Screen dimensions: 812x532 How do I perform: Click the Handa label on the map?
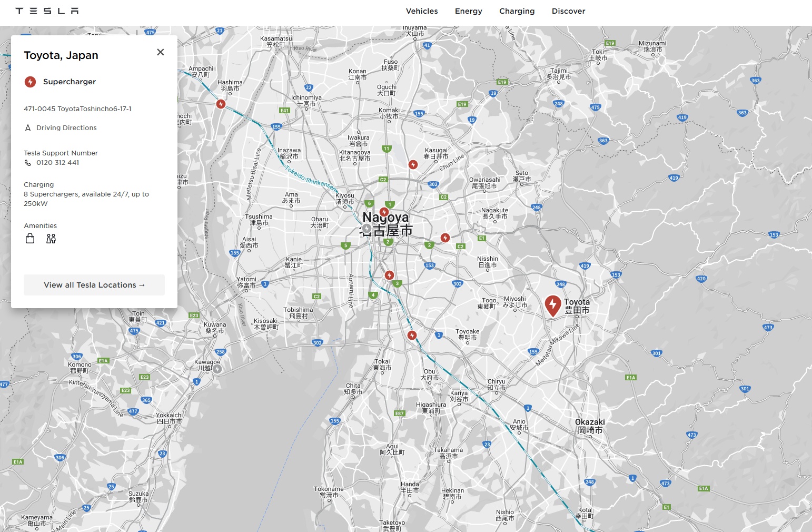[x=410, y=487]
